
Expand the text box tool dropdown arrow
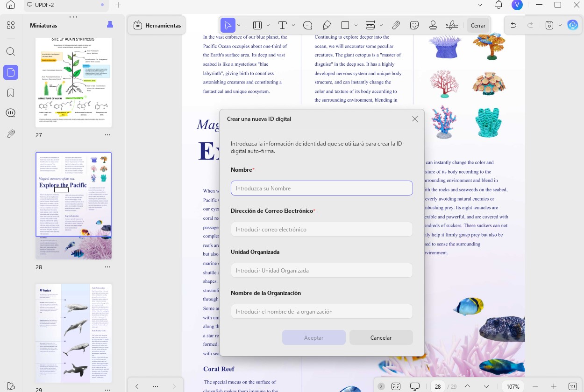click(293, 25)
